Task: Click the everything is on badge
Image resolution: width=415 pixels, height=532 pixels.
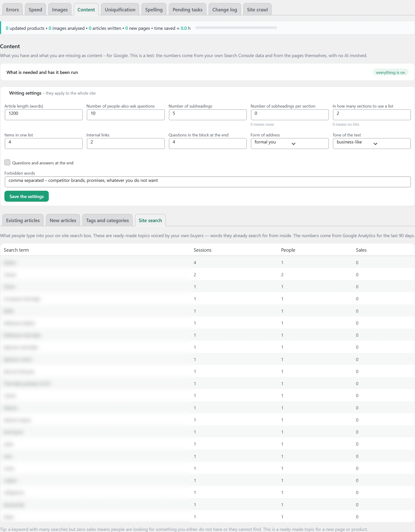Action: (x=390, y=72)
